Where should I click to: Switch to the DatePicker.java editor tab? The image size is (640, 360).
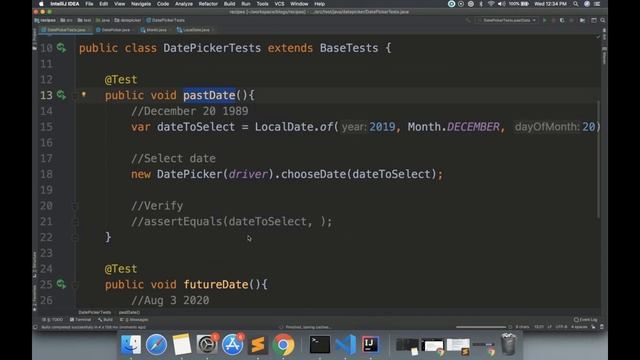(115, 30)
